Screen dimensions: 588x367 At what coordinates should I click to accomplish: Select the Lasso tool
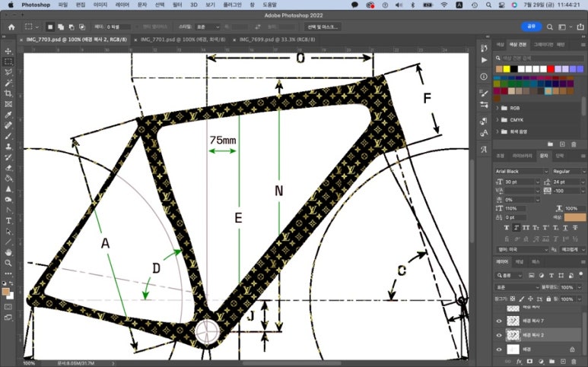[8, 72]
